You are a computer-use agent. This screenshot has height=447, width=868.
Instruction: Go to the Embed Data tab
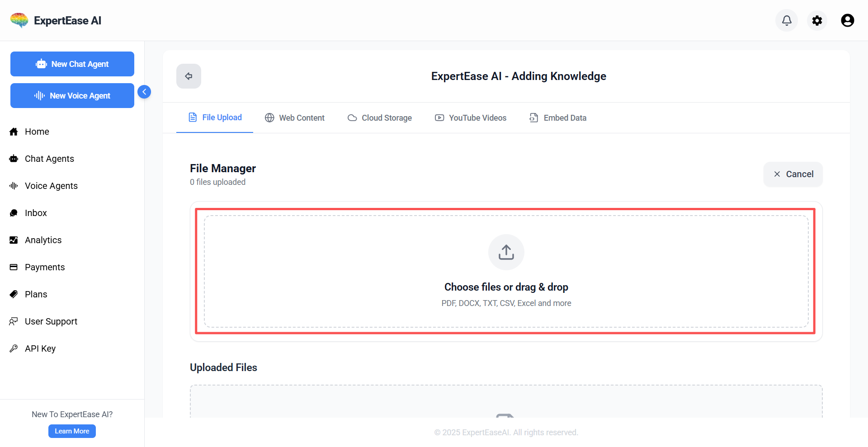coord(558,118)
